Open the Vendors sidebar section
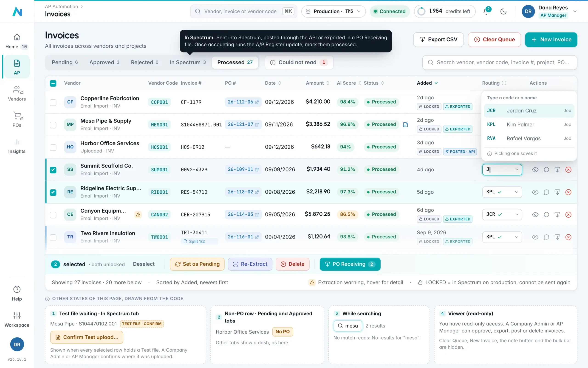Screen dimensions: 588x368 tap(17, 94)
